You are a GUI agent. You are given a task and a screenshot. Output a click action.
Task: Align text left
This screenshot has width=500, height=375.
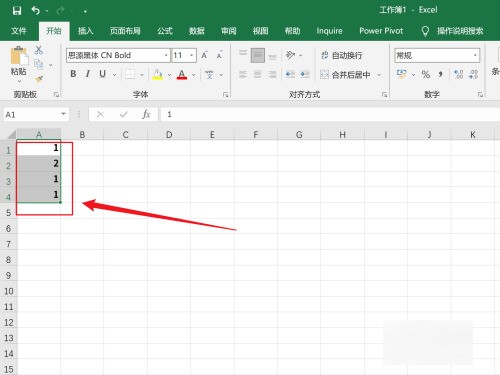coord(243,74)
